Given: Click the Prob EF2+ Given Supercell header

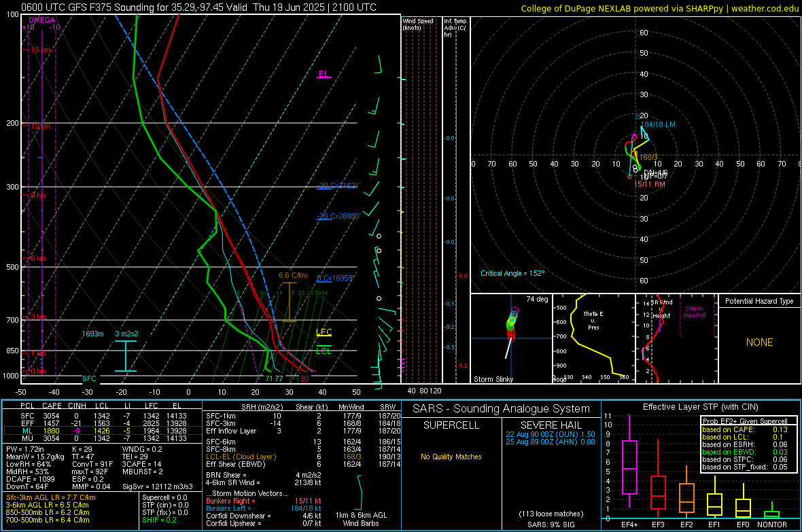Looking at the screenshot, I should 745,421.
